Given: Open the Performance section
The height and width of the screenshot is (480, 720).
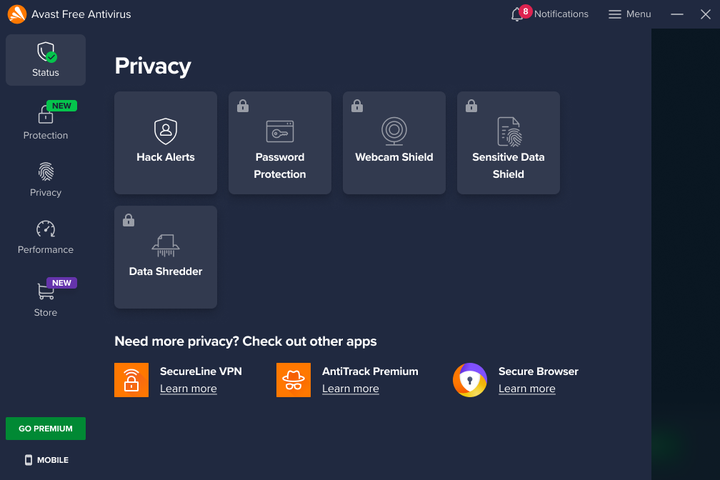Looking at the screenshot, I should coord(46,237).
